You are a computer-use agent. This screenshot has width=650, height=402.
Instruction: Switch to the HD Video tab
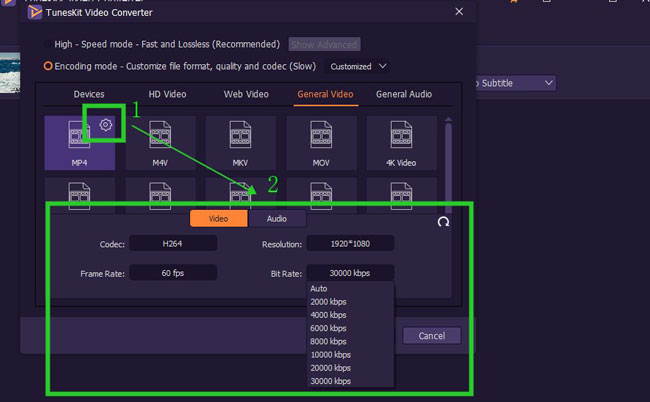click(167, 94)
